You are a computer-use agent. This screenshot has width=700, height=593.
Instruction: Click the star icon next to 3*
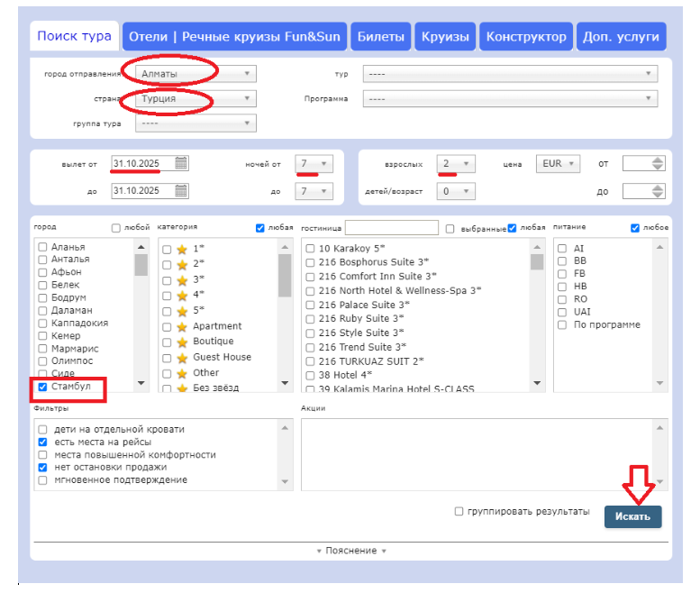pos(182,279)
